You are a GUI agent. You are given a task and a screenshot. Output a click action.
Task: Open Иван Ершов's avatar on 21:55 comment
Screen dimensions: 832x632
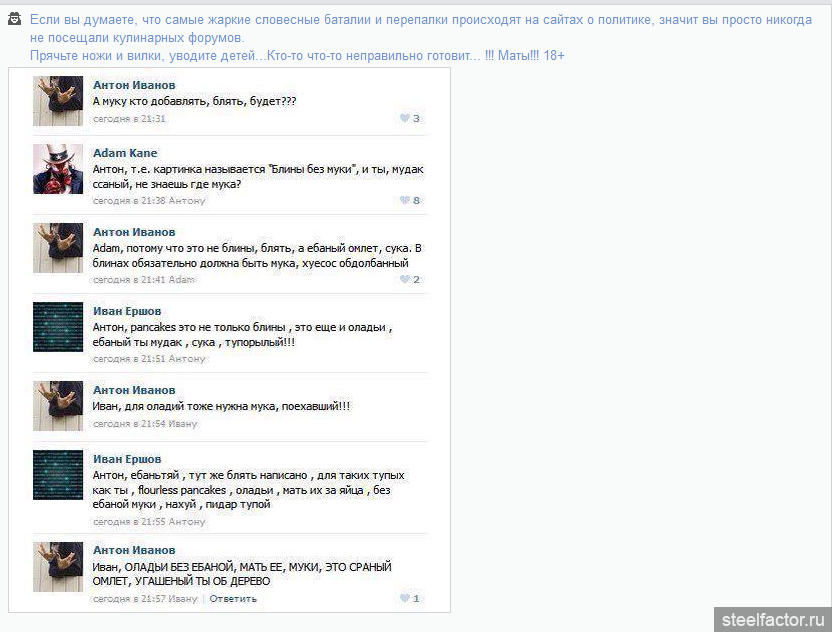(58, 475)
